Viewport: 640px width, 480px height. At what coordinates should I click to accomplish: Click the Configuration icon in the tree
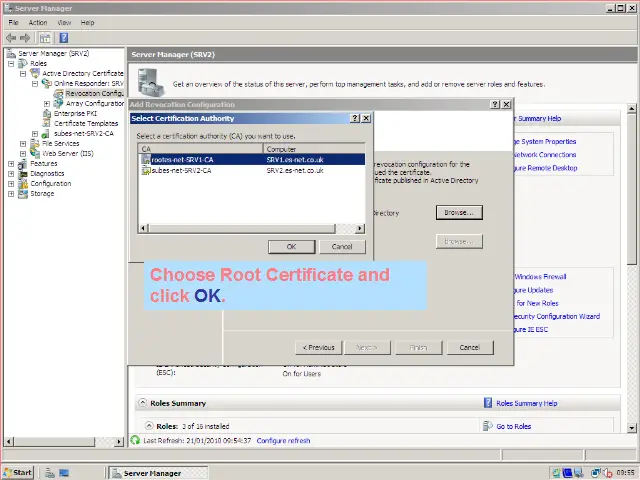coord(23,184)
